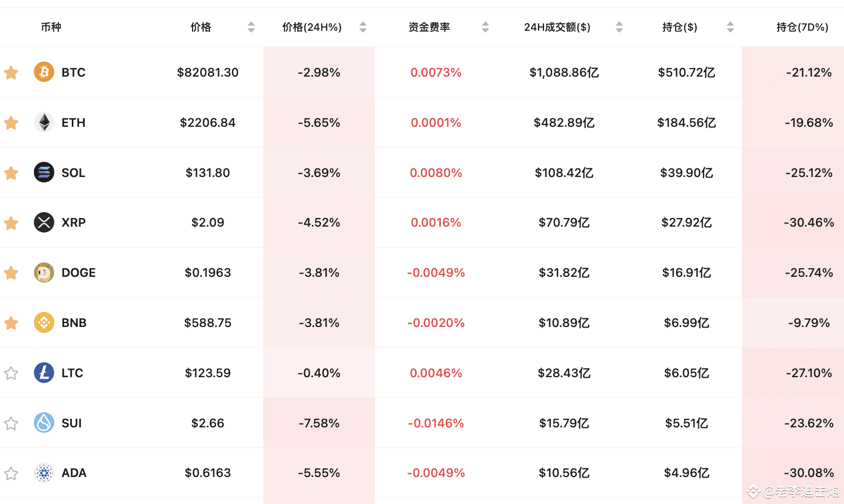Click the XRP coin icon
Screen dimensions: 844x504
pos(44,222)
